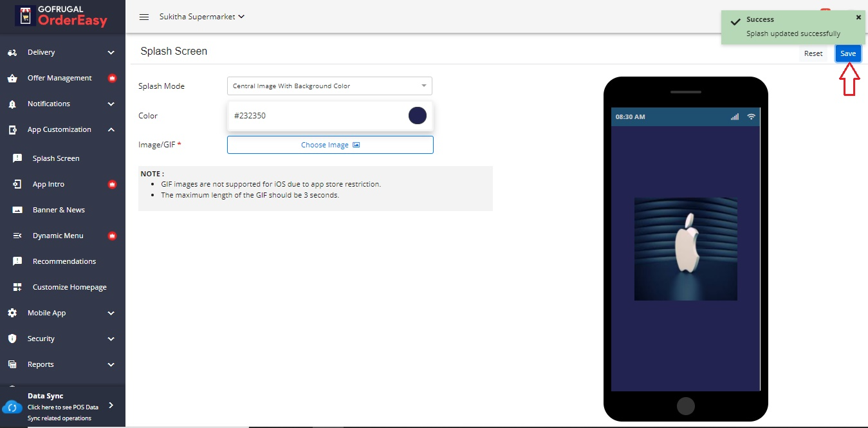Viewport: 868px width, 428px height.
Task: Expand the Delivery menu chevron
Action: 111,52
